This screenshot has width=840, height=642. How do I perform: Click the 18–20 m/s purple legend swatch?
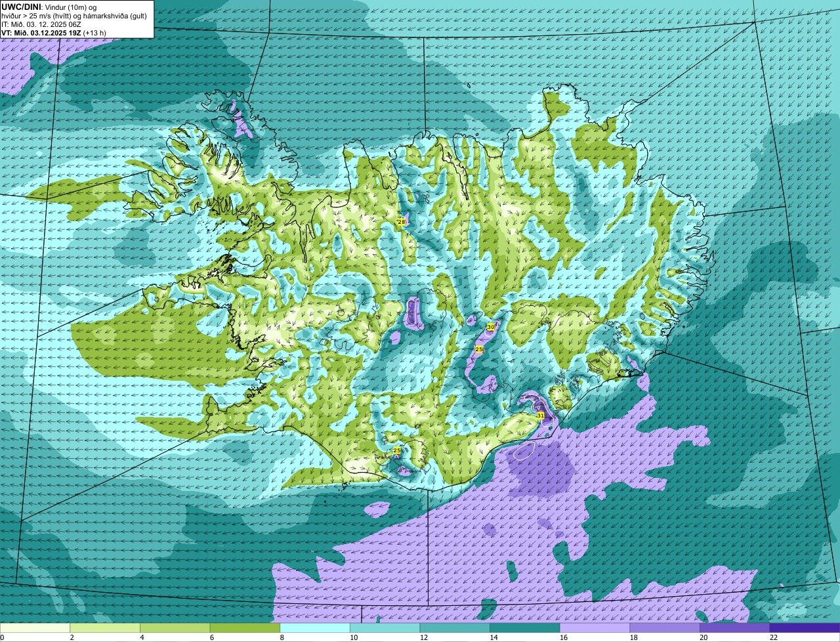(x=665, y=628)
